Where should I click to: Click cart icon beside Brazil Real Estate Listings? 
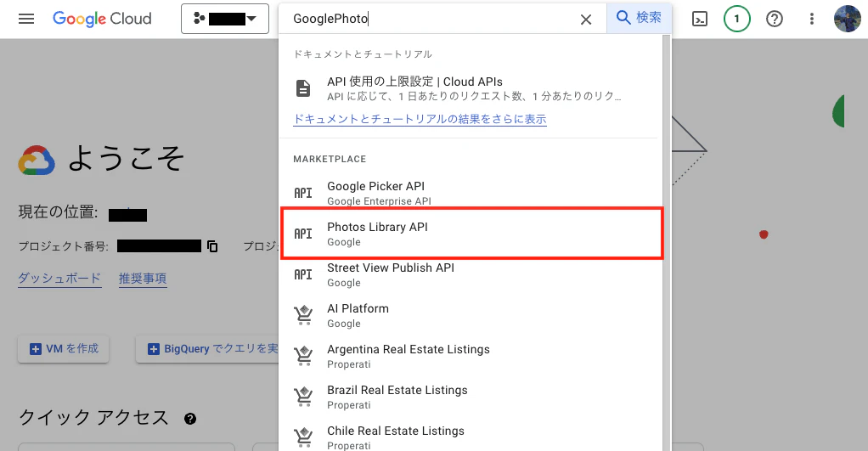coord(303,397)
